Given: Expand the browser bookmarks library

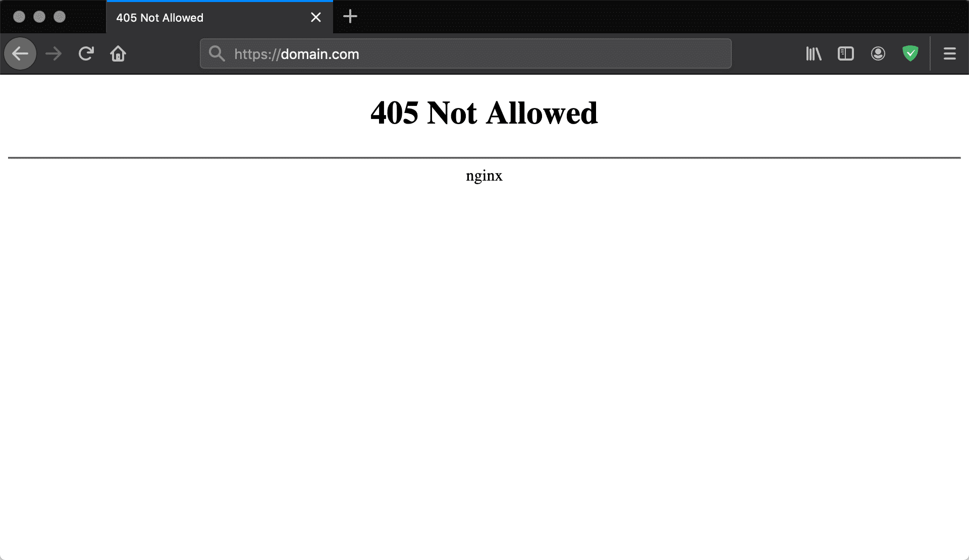Looking at the screenshot, I should 814,53.
